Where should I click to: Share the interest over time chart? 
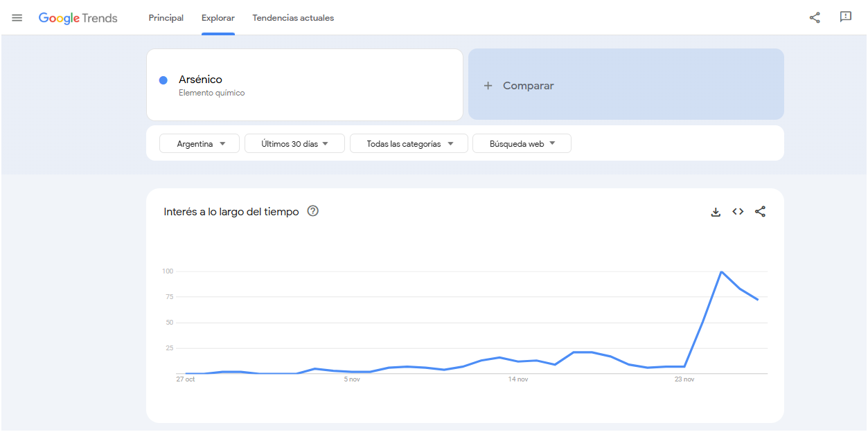pos(760,212)
